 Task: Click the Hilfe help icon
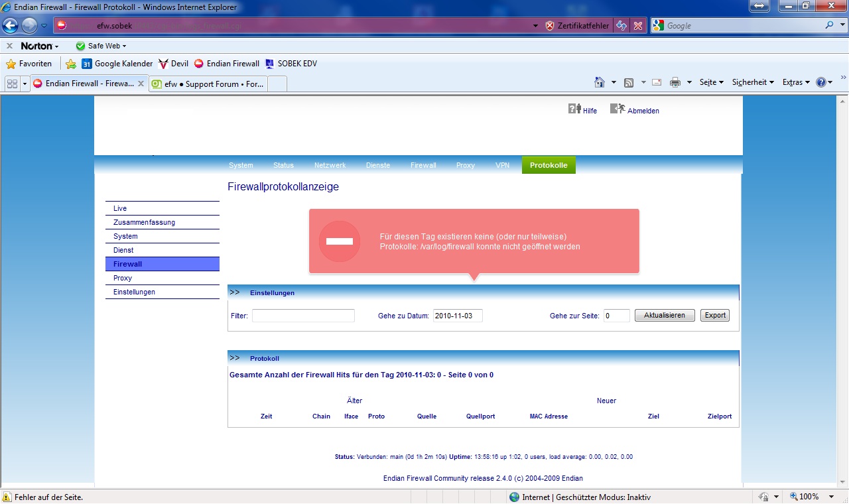point(574,109)
